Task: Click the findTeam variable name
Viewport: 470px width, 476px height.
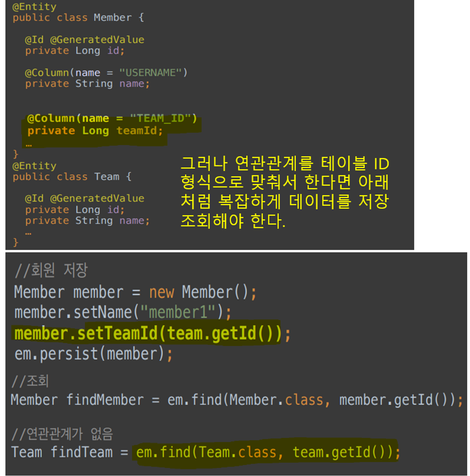Action: [82, 452]
